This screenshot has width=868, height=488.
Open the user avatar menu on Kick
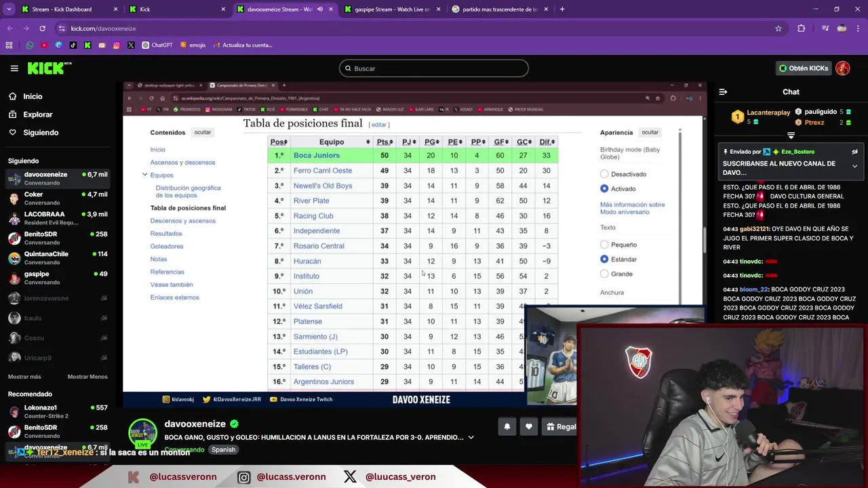(842, 68)
